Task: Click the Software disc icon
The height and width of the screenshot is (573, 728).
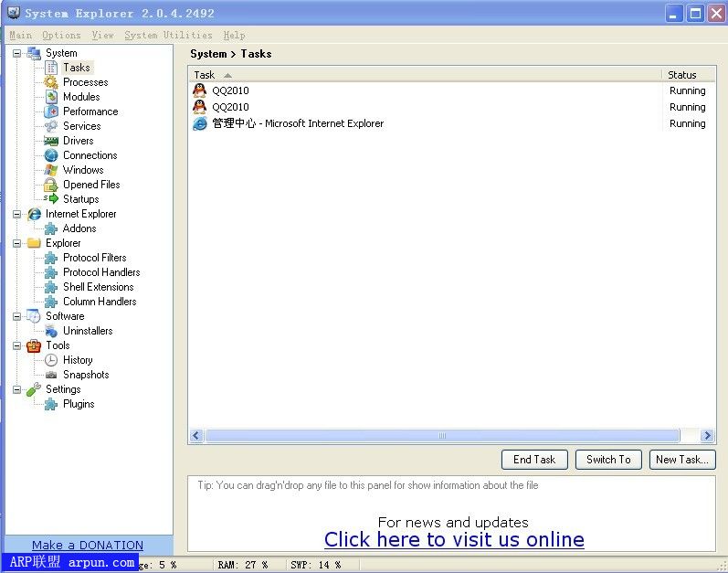Action: click(34, 316)
